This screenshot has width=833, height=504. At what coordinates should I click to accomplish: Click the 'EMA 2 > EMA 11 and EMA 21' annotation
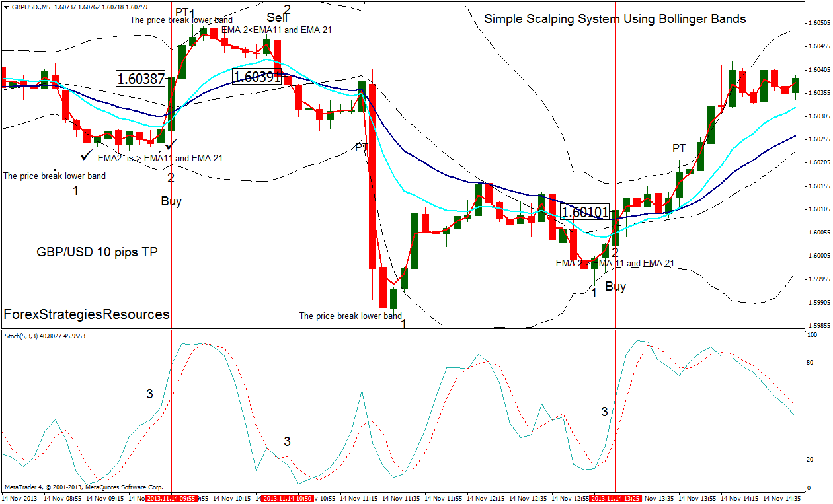point(615,263)
